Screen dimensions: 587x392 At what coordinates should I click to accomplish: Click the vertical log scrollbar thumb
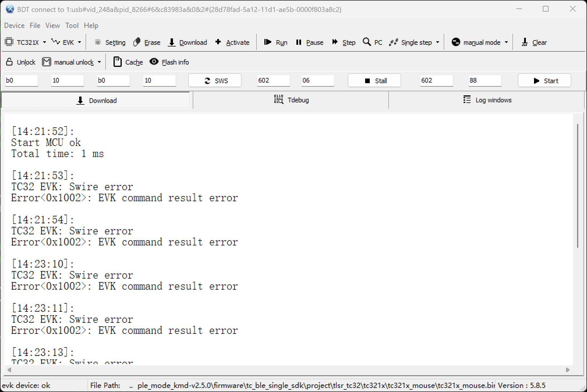tap(577, 186)
